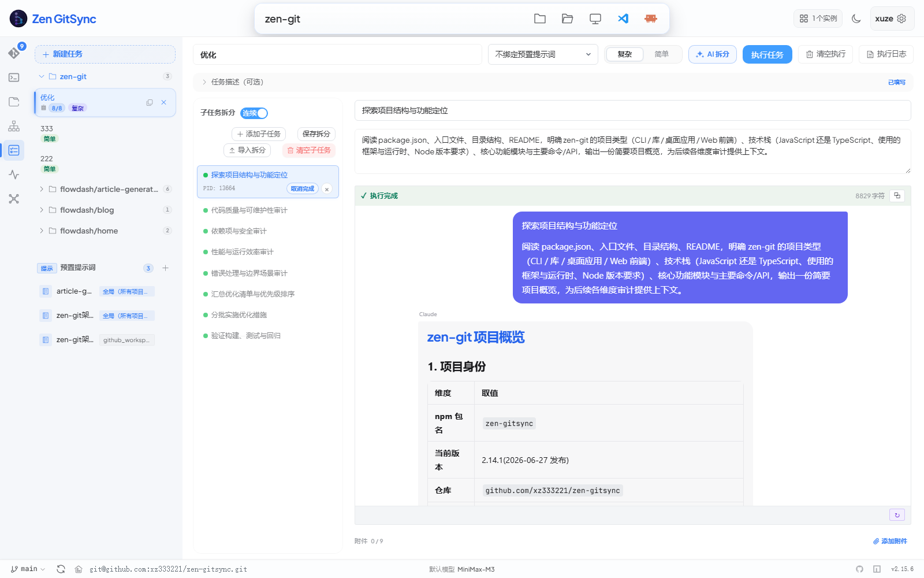Click the home icon in status bar
This screenshot has height=578, width=924.
tap(79, 569)
